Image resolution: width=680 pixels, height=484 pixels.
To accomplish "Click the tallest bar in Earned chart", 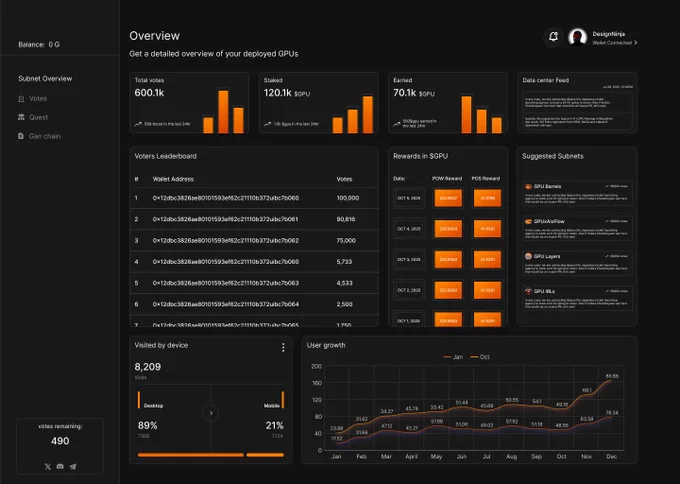I will pyautogui.click(x=467, y=114).
